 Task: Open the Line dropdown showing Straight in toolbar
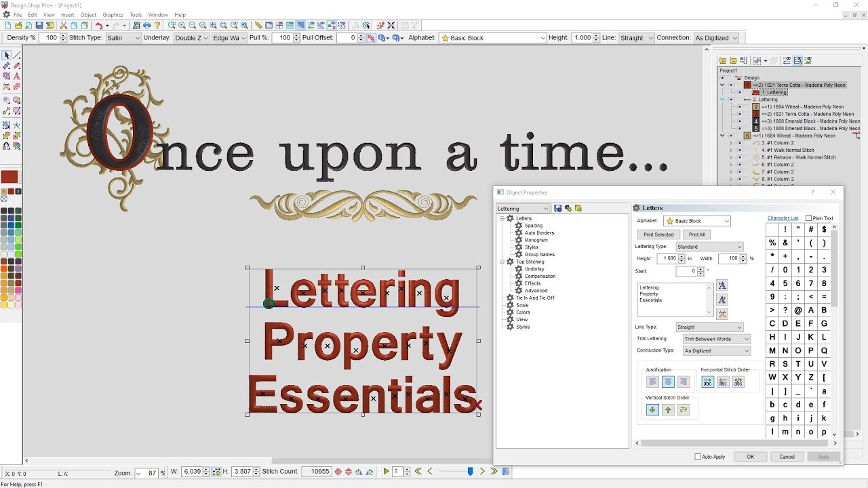pos(636,38)
